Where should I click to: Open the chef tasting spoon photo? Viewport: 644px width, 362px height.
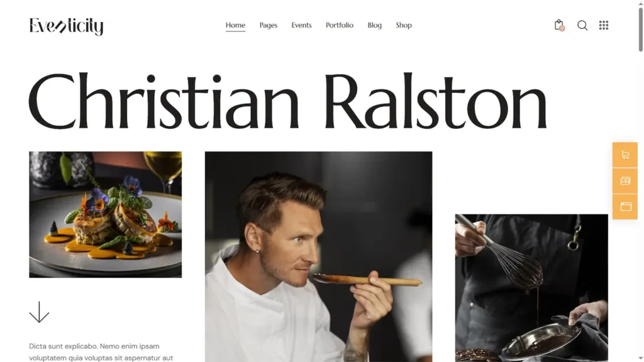coord(318,256)
